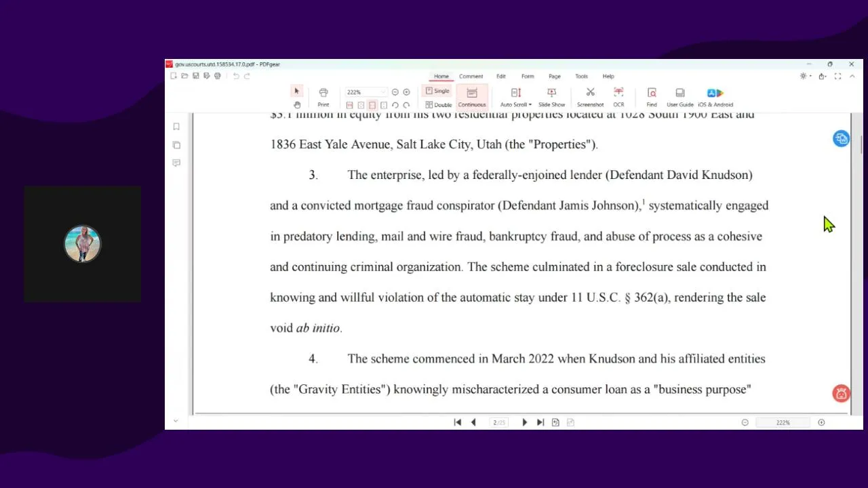Viewport: 868px width, 488px height.
Task: Click the profile avatar thumbnail on the left
Action: [83, 244]
